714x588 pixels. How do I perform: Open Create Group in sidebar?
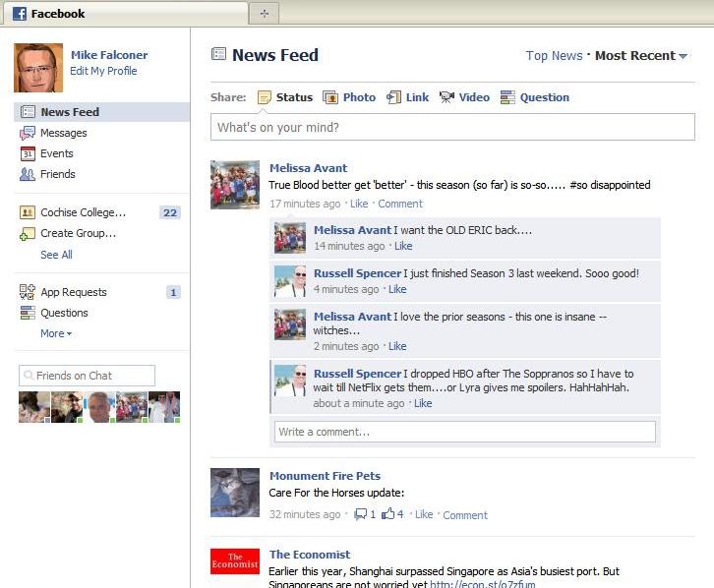coord(78,233)
